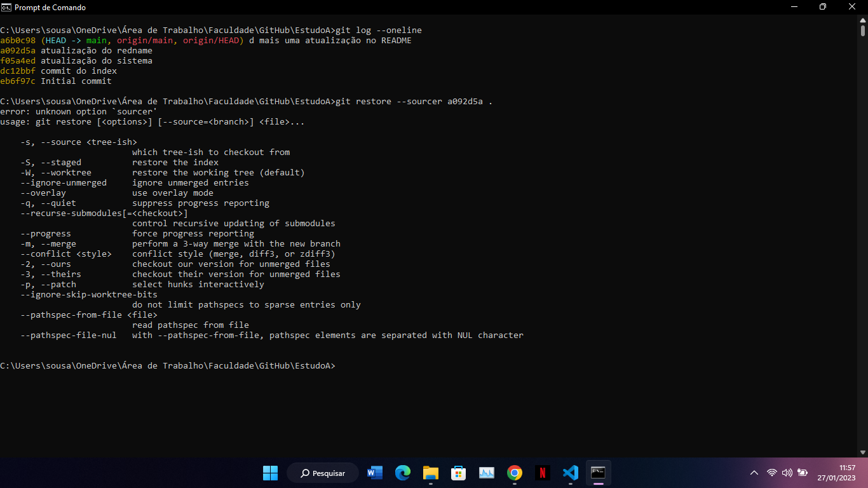The image size is (868, 488).
Task: Open Netflix from the taskbar
Action: point(543,473)
